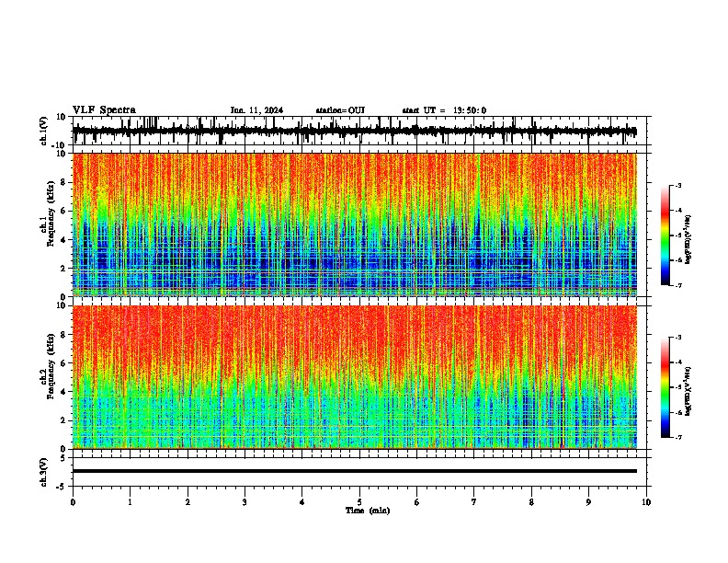The width and height of the screenshot is (728, 563).
Task: Click the time axis tick label "4"
Action: 302,502
